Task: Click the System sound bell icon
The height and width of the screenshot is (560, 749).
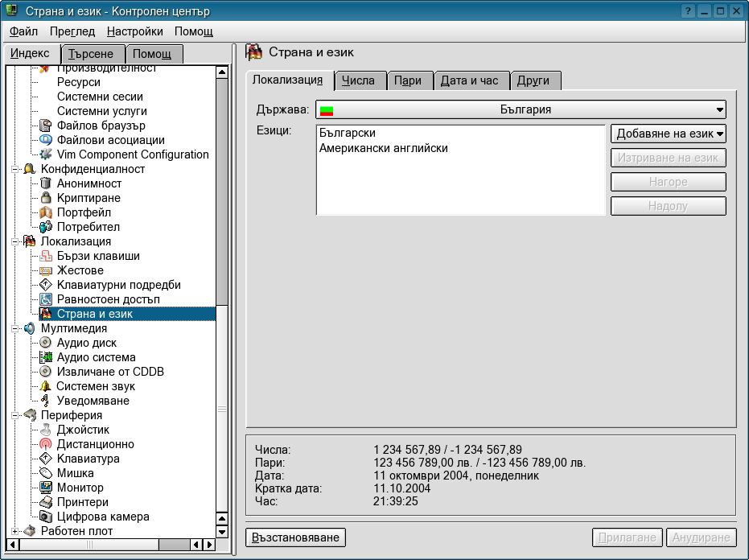Action: 46,386
